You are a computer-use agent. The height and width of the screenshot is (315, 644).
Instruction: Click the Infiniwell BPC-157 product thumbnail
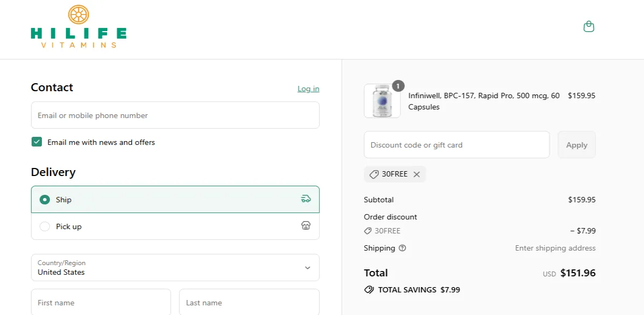tap(382, 101)
